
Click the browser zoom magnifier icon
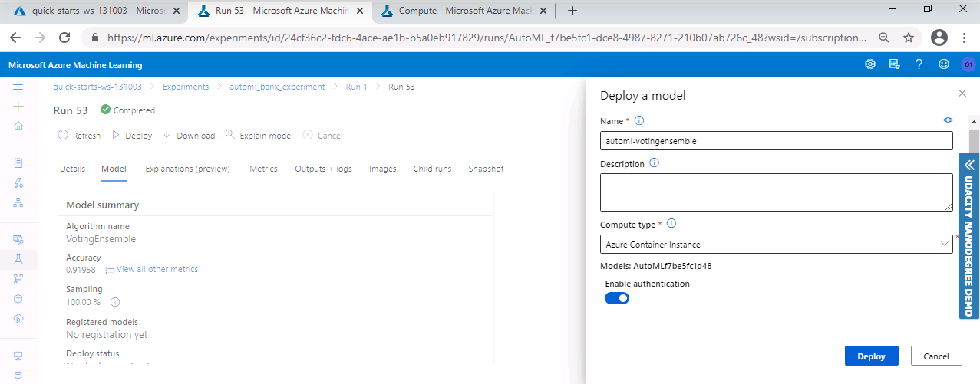[884, 38]
